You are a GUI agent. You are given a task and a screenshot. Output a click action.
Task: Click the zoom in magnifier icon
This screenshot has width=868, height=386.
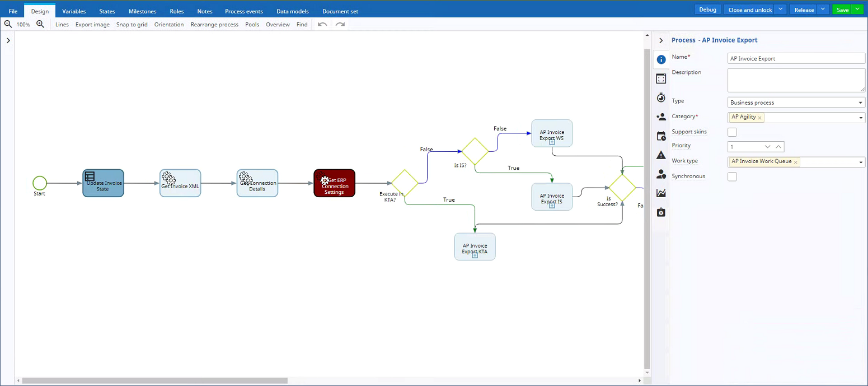click(x=40, y=24)
